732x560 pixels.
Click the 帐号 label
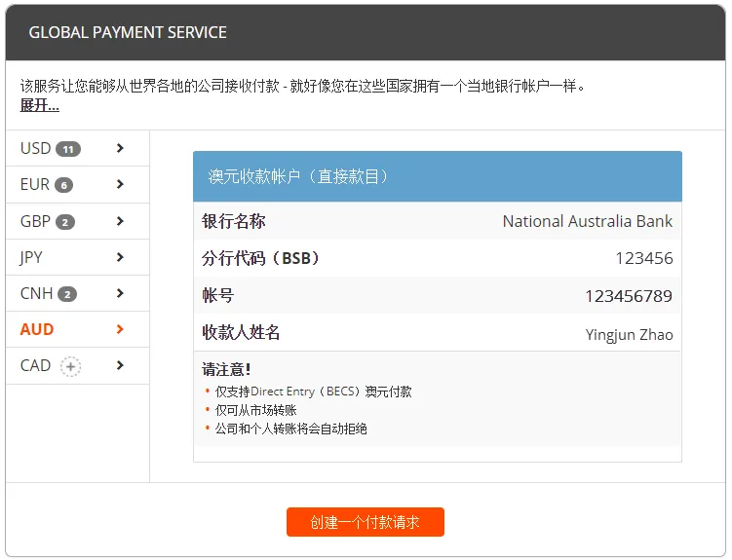tap(217, 296)
